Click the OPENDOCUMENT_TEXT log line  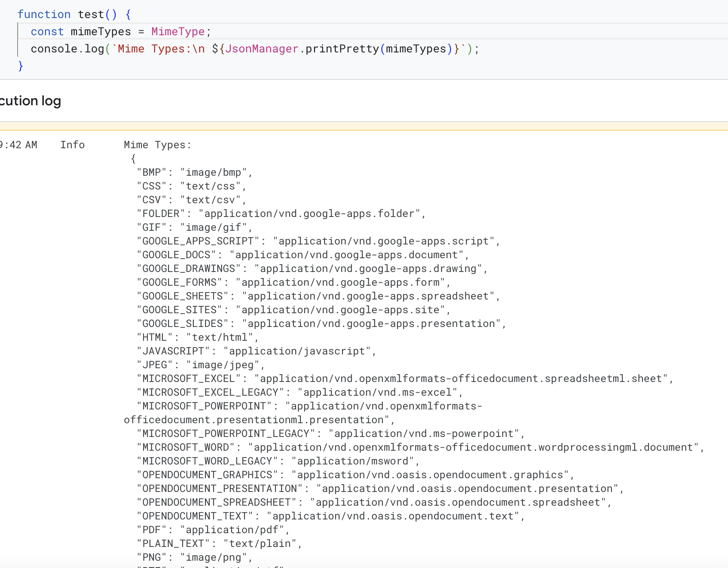coord(330,516)
